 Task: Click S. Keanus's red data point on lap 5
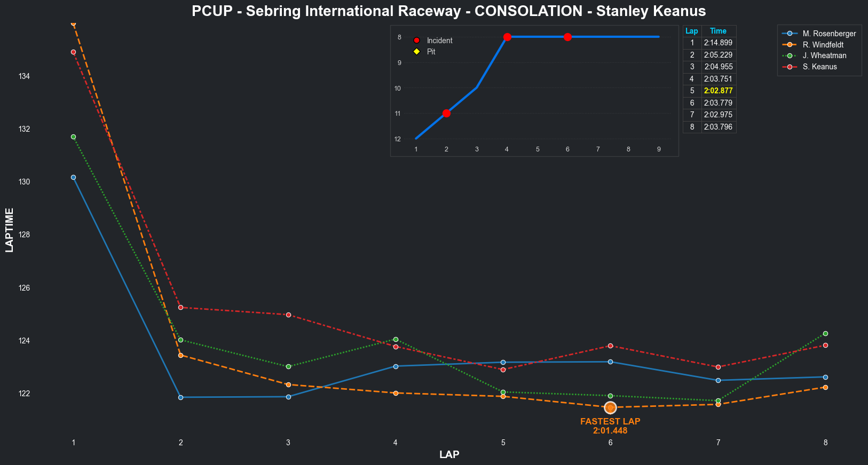pos(503,370)
